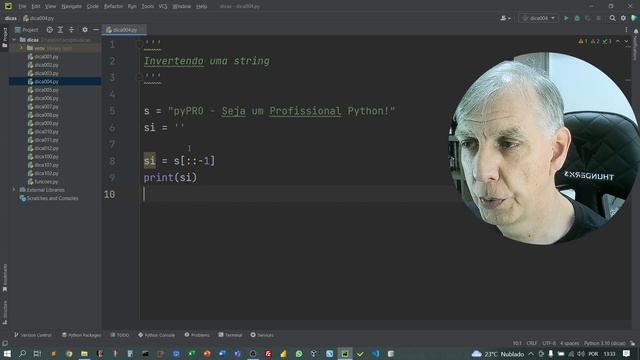Open dica005.py in project tree

pyautogui.click(x=43, y=90)
